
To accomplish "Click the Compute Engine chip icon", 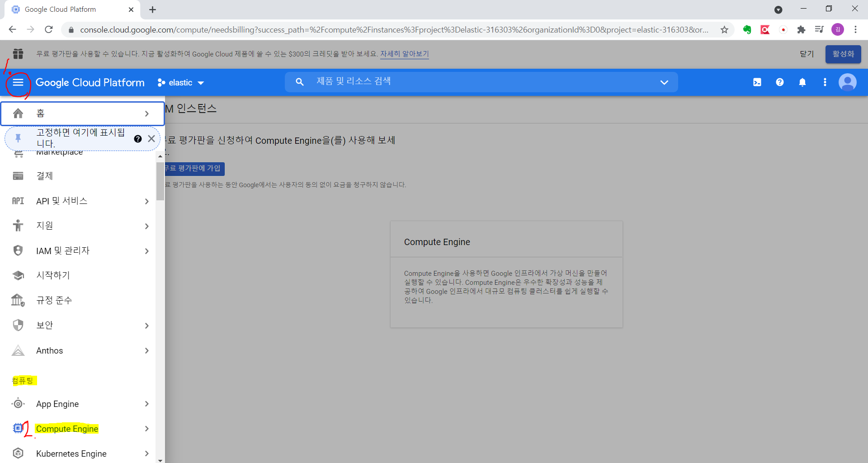I will coord(18,428).
